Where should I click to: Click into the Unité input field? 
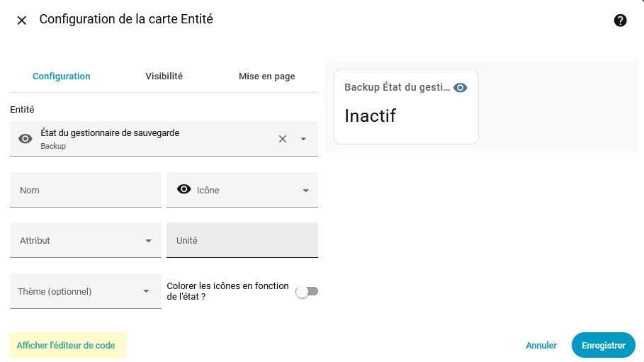pyautogui.click(x=242, y=241)
